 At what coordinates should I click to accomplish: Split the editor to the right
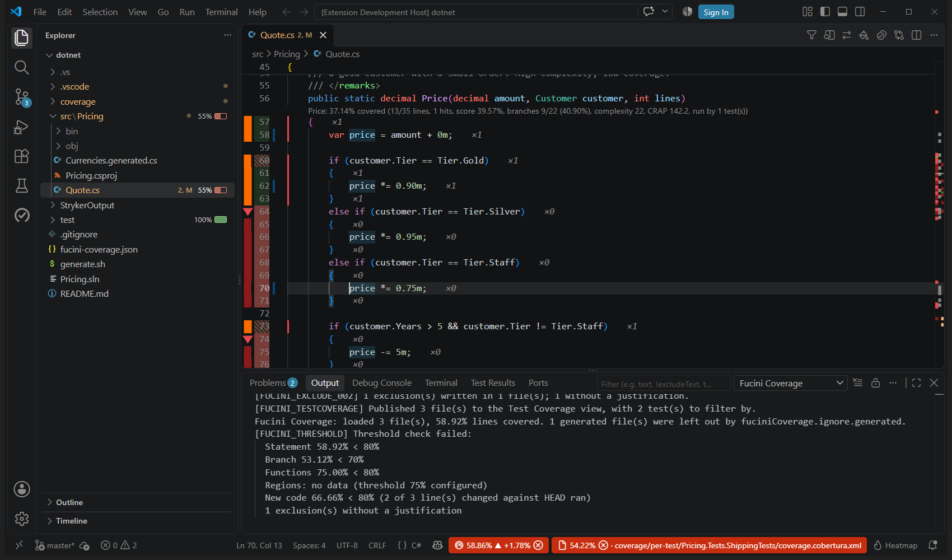click(x=917, y=35)
